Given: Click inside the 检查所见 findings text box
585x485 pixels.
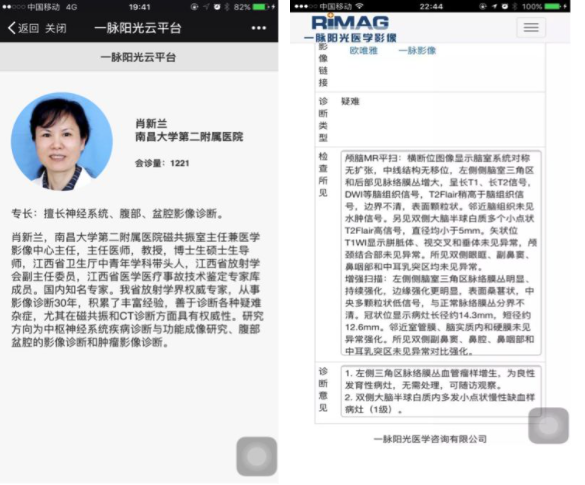Looking at the screenshot, I should pos(441,253).
